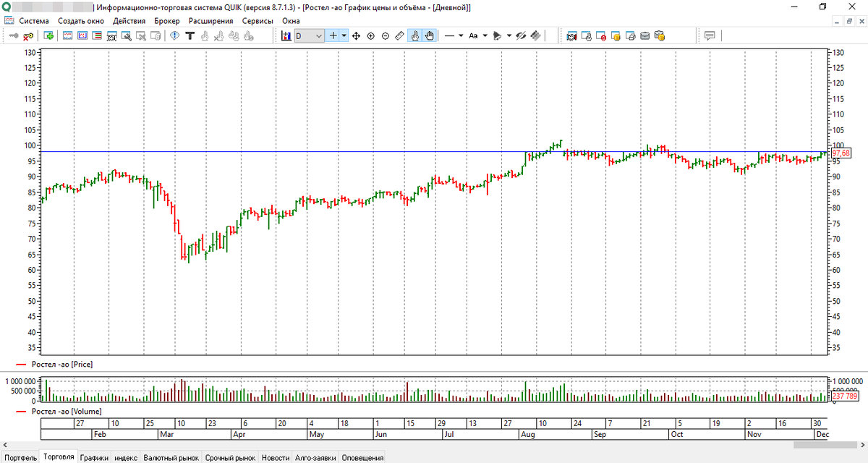Click the bold T toolbar icon
Image resolution: width=868 pixels, height=463 pixels.
coord(190,35)
